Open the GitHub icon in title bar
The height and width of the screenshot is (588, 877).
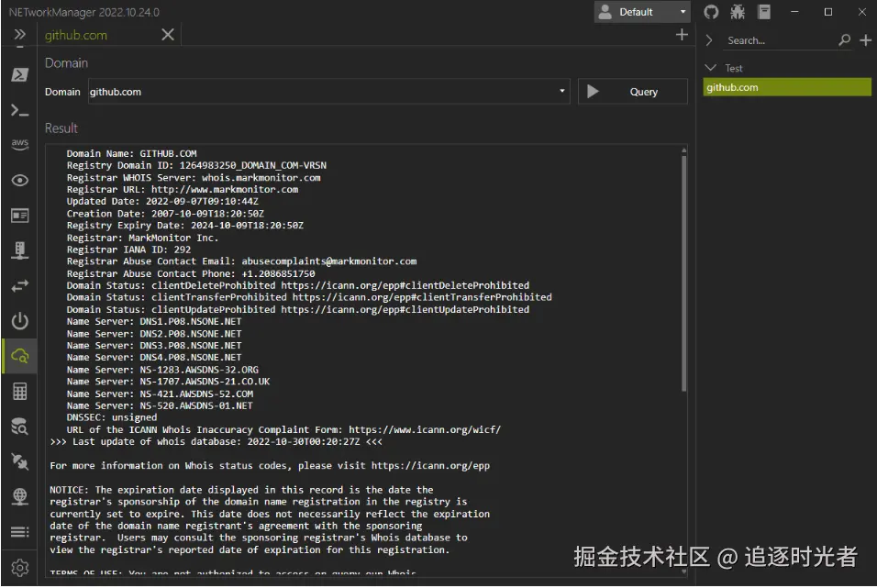pyautogui.click(x=711, y=12)
